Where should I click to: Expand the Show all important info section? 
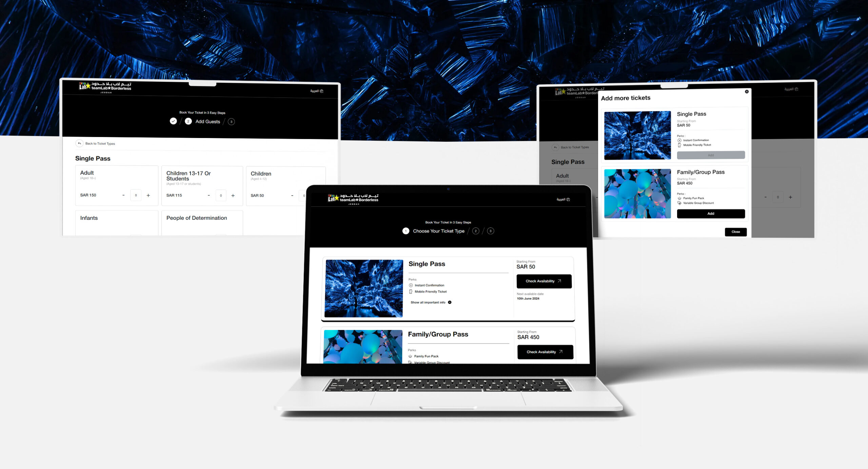tap(430, 302)
